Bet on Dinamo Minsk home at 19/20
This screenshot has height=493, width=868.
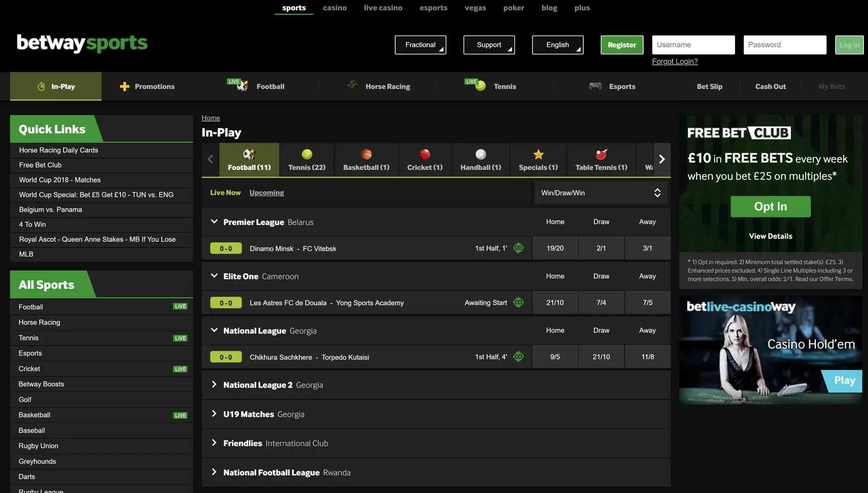click(555, 248)
